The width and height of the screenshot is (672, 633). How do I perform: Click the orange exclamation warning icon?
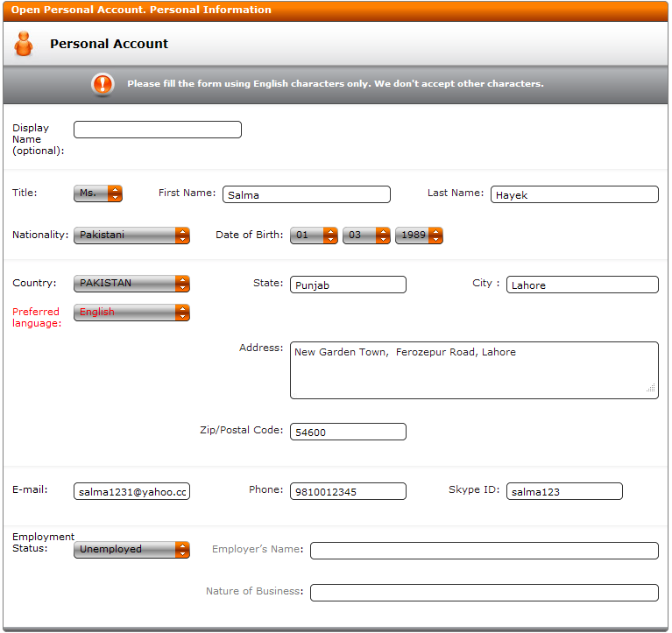pos(103,83)
